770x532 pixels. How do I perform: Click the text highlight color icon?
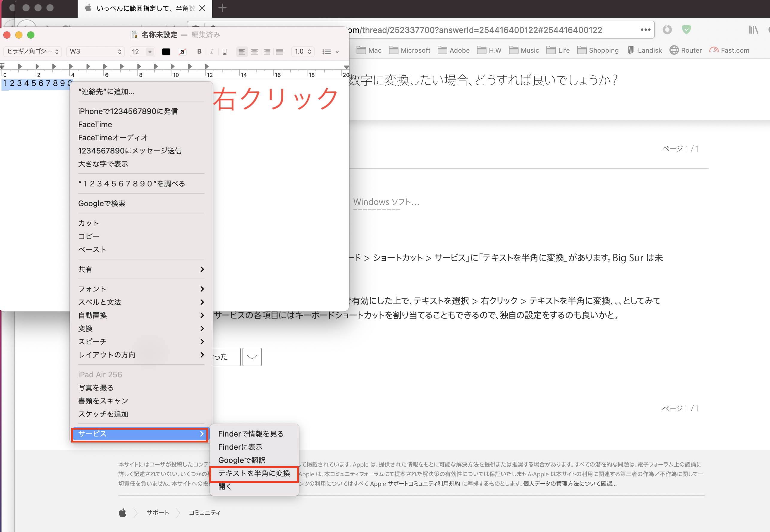[182, 52]
